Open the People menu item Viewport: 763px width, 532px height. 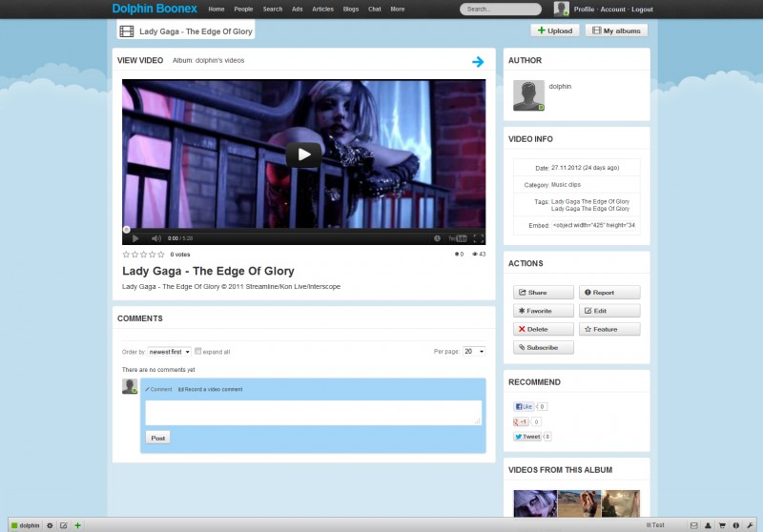(243, 10)
